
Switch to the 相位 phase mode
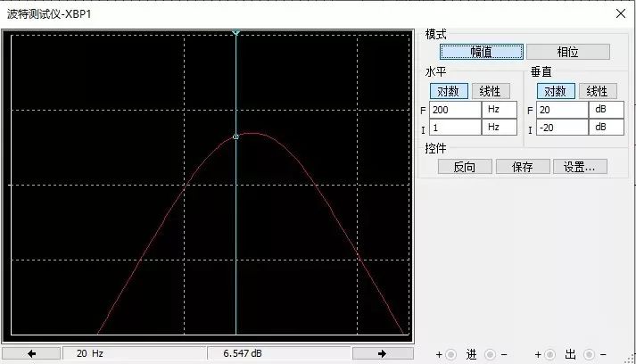coord(568,52)
